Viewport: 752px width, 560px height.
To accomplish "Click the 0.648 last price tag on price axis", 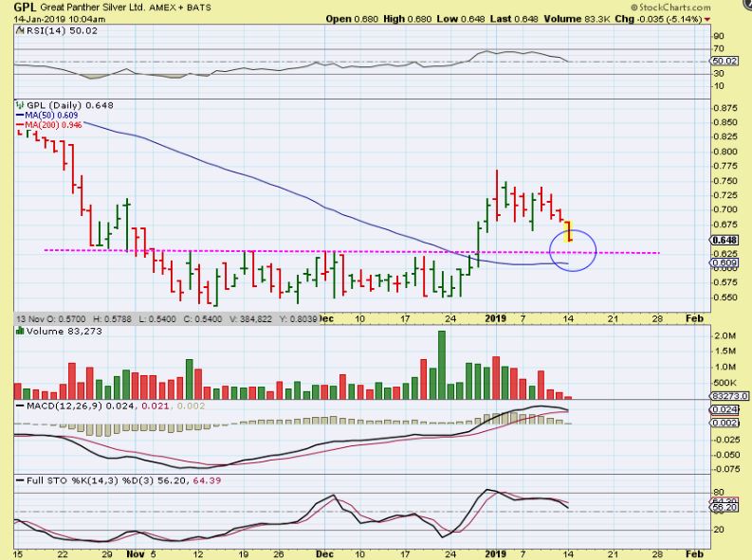I will coord(724,241).
